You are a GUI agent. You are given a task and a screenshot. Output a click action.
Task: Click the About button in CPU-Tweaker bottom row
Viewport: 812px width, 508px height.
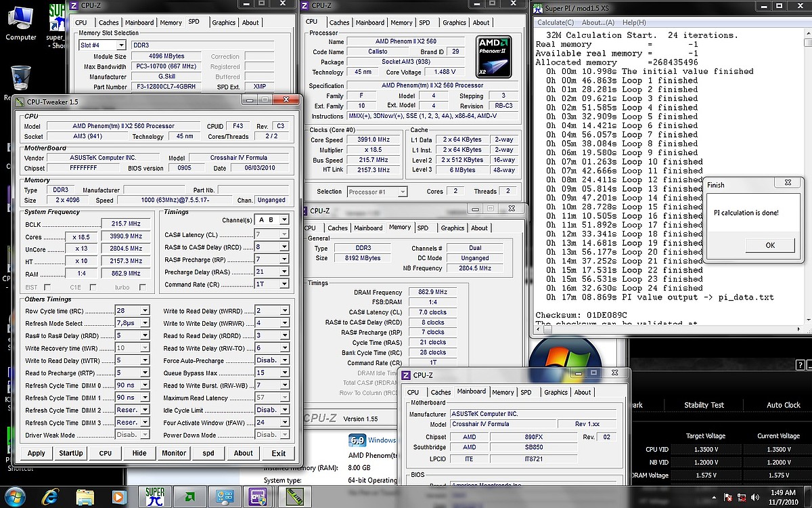[x=244, y=453]
